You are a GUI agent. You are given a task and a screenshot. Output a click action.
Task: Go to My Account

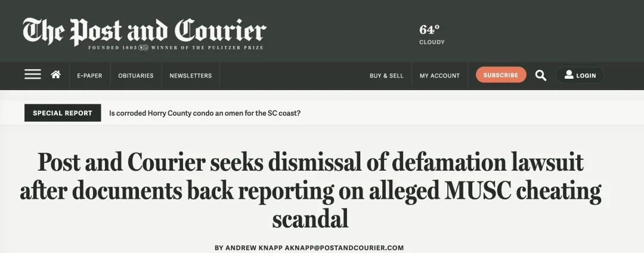[x=439, y=76]
